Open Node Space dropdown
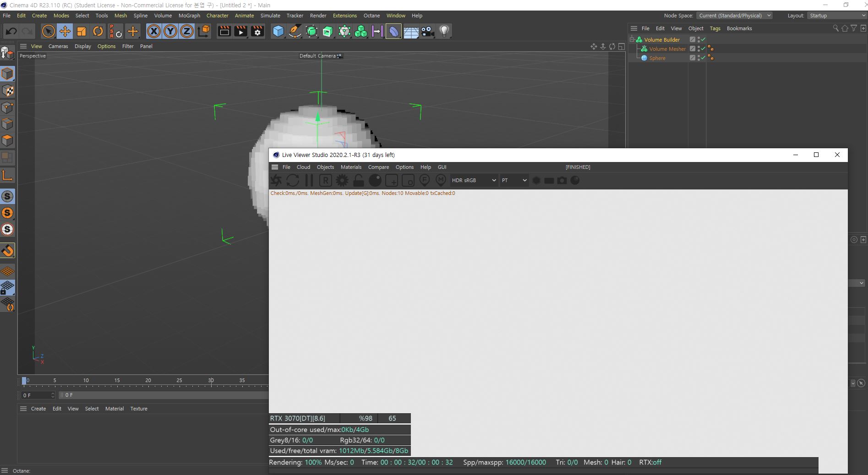The image size is (868, 475). pyautogui.click(x=734, y=16)
